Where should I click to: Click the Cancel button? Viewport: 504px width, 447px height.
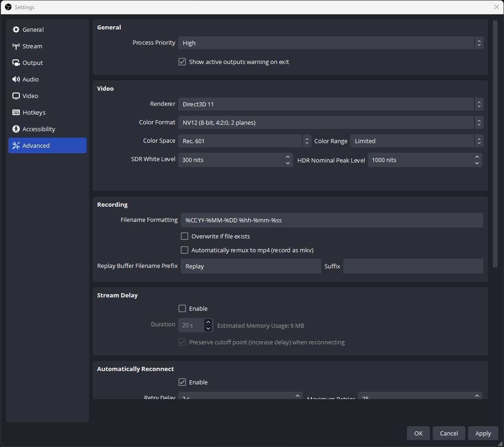point(449,433)
